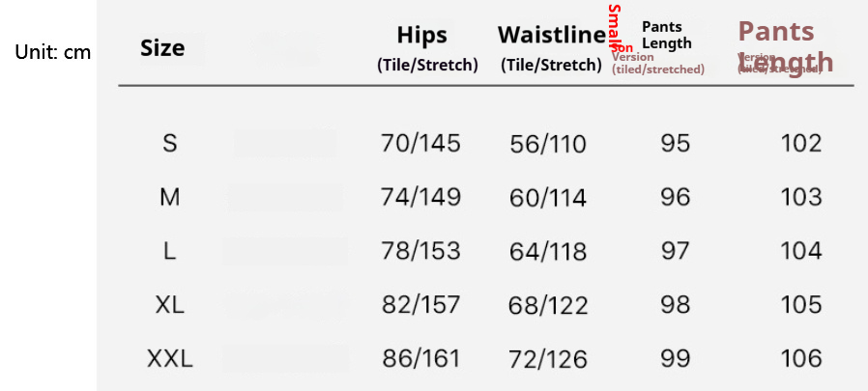This screenshot has width=868, height=391.
Task: Click the Waistline column header
Action: [551, 35]
